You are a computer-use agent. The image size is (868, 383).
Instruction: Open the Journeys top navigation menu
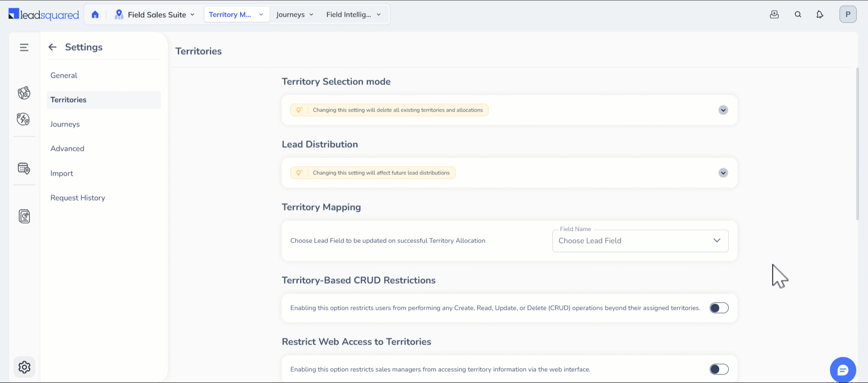pyautogui.click(x=295, y=14)
